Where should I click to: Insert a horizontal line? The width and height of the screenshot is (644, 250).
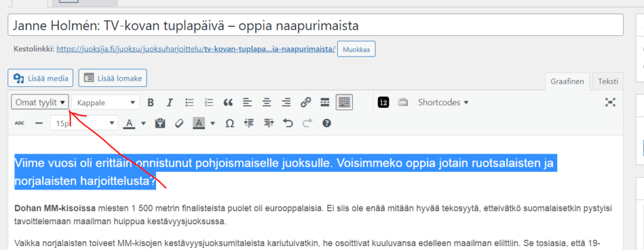39,123
